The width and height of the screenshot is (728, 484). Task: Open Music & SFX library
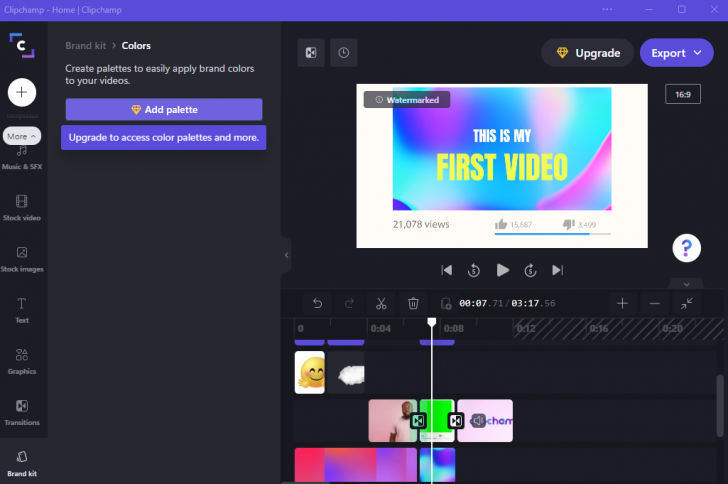point(22,159)
